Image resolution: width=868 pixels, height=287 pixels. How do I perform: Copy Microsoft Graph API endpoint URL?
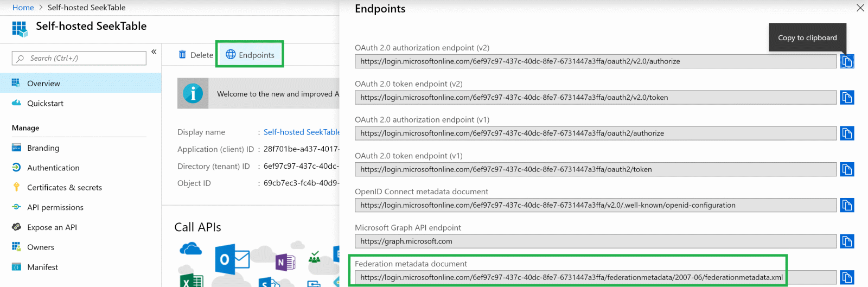click(847, 241)
